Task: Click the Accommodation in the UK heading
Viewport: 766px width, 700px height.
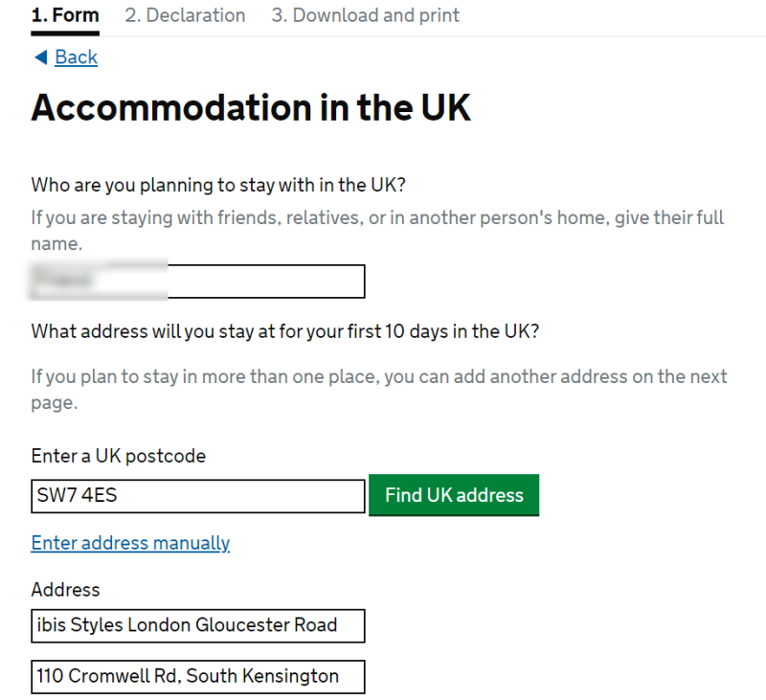Action: 251,108
